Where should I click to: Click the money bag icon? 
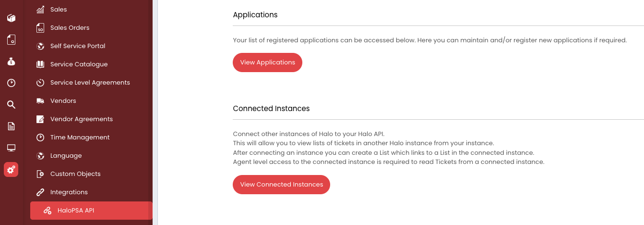(x=11, y=62)
